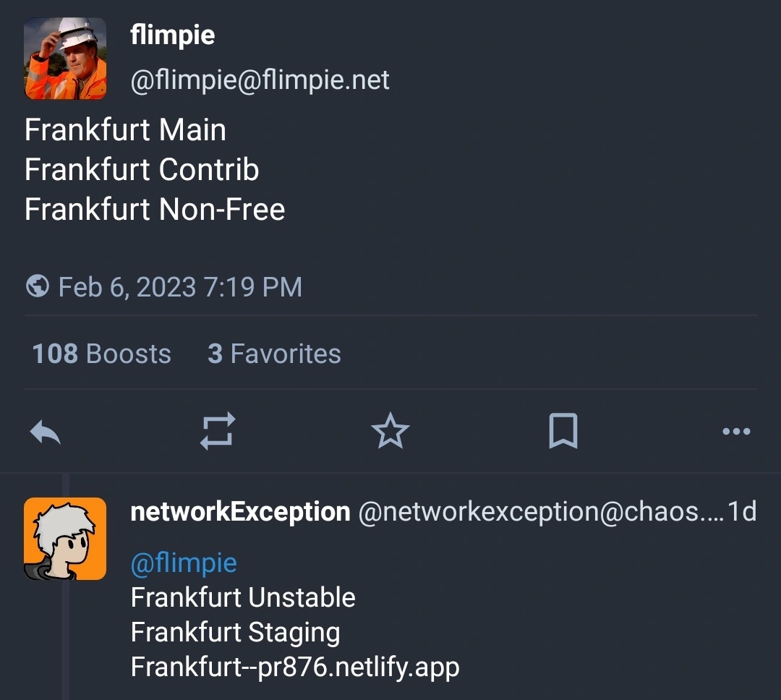Bookmark flimpie's post
This screenshot has width=781, height=700.
pos(563,432)
